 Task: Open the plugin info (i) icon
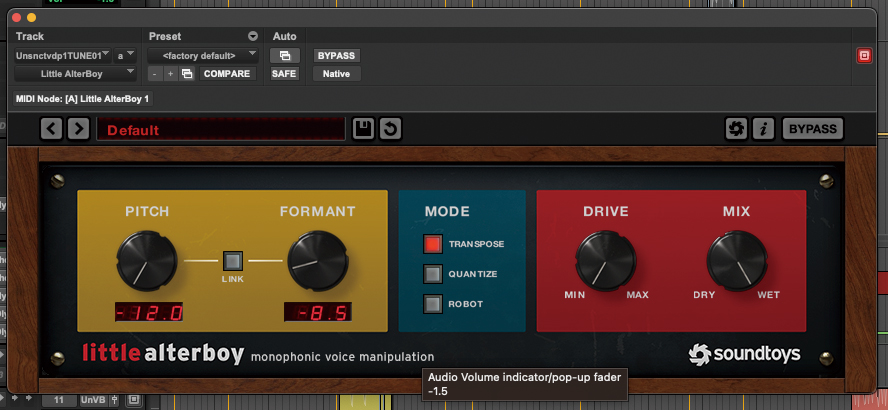coord(763,129)
